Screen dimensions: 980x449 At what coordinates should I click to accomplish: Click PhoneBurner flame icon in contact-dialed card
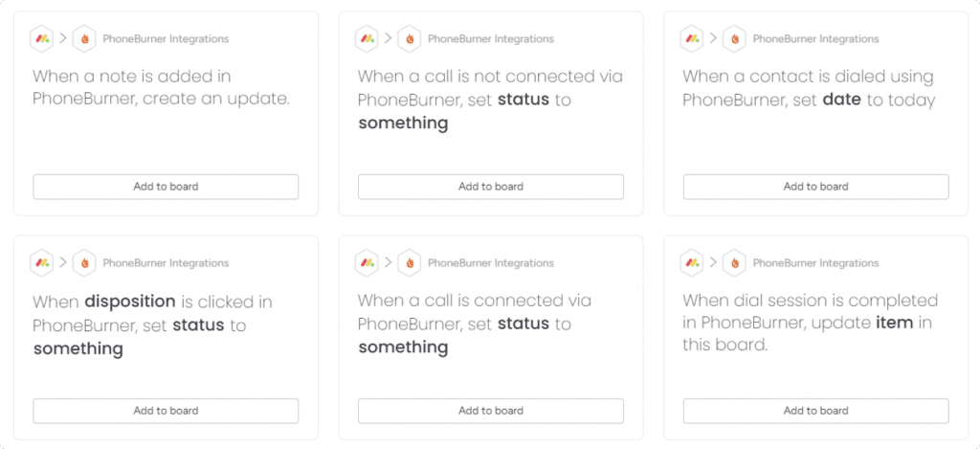click(734, 38)
